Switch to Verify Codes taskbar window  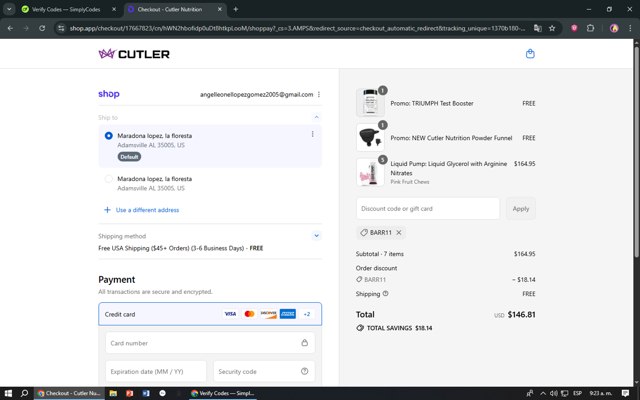[x=222, y=393]
